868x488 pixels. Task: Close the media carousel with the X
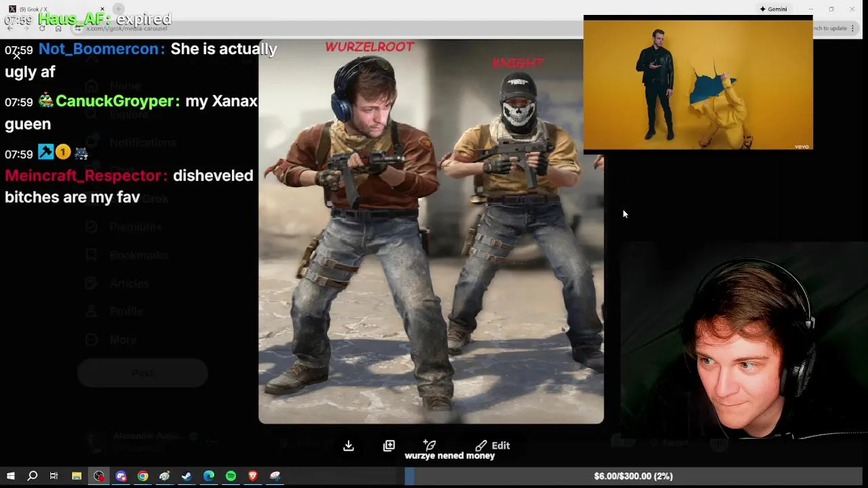[16, 56]
